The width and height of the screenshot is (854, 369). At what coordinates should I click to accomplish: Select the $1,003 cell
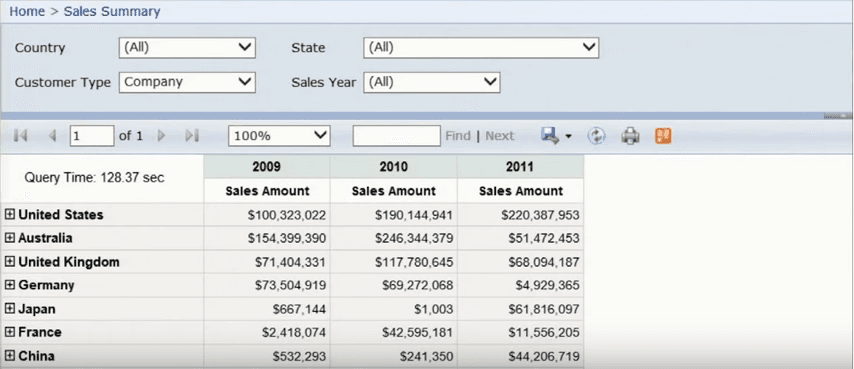394,309
